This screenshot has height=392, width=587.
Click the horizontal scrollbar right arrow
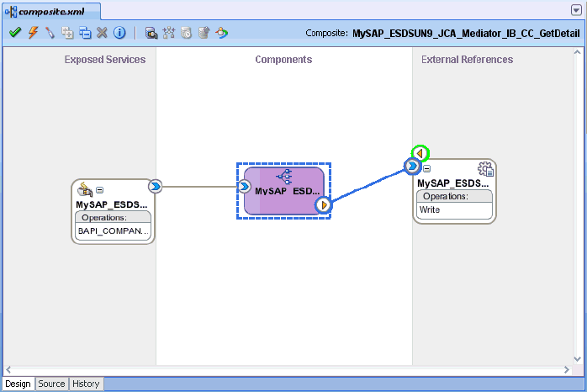click(x=567, y=370)
